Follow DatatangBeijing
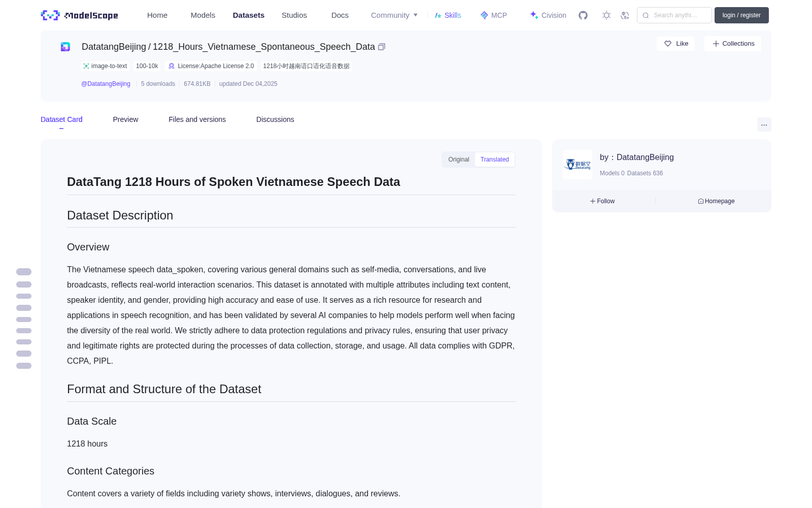 click(602, 201)
